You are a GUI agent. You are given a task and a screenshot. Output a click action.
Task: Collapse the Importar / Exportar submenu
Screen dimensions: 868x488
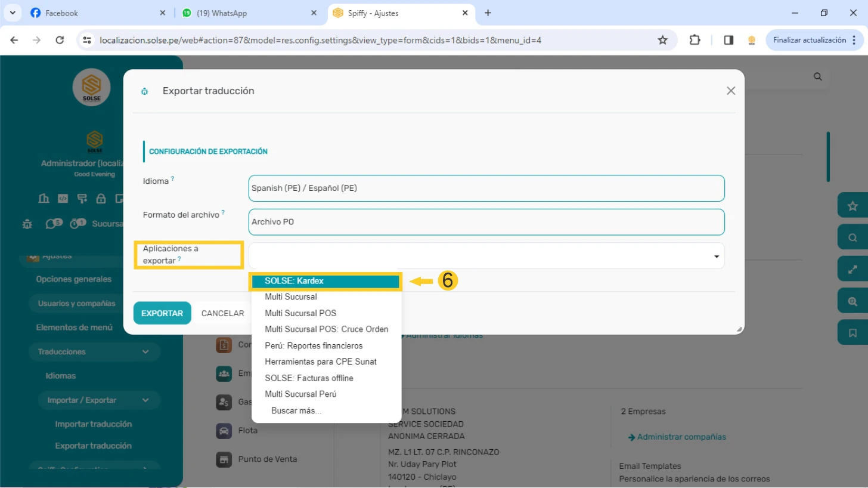(x=145, y=400)
